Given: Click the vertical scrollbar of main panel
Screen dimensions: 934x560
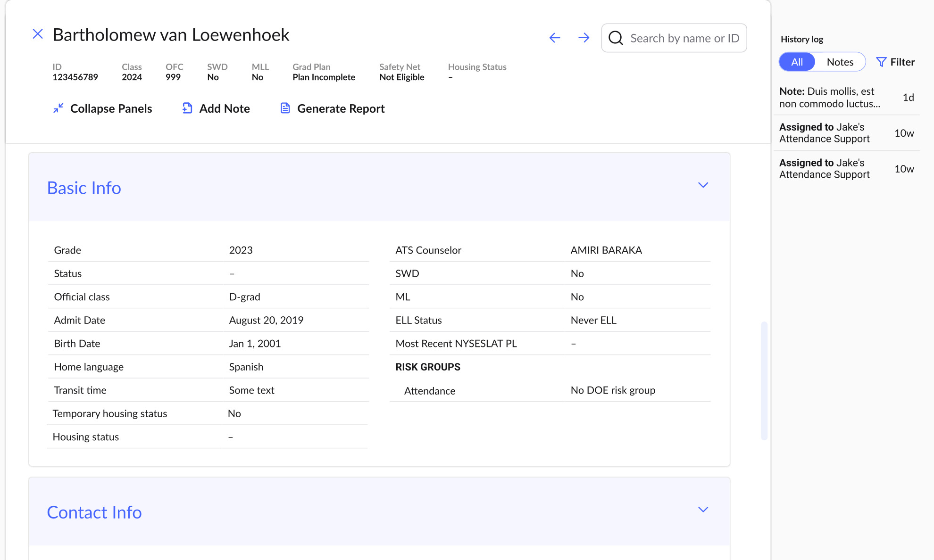Looking at the screenshot, I should (x=764, y=380).
